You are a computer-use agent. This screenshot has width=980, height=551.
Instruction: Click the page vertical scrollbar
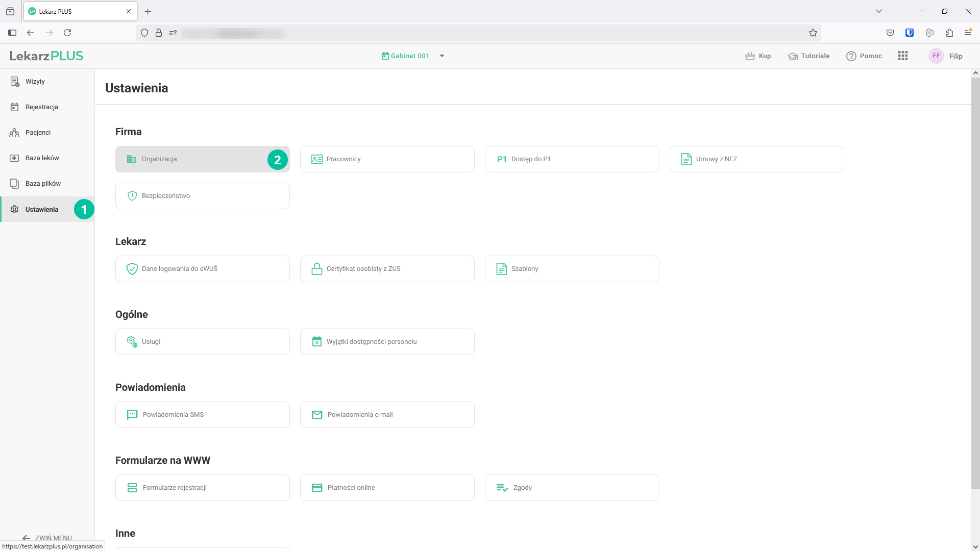(975, 281)
